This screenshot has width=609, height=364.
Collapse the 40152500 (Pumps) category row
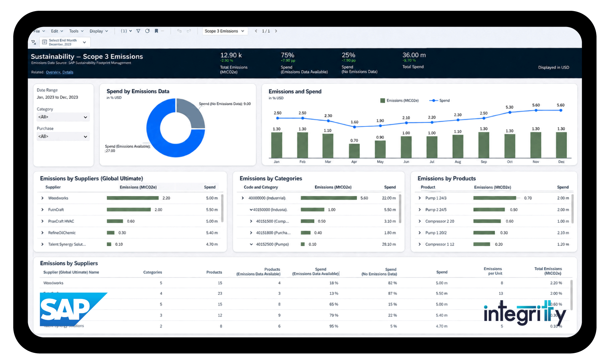point(251,244)
